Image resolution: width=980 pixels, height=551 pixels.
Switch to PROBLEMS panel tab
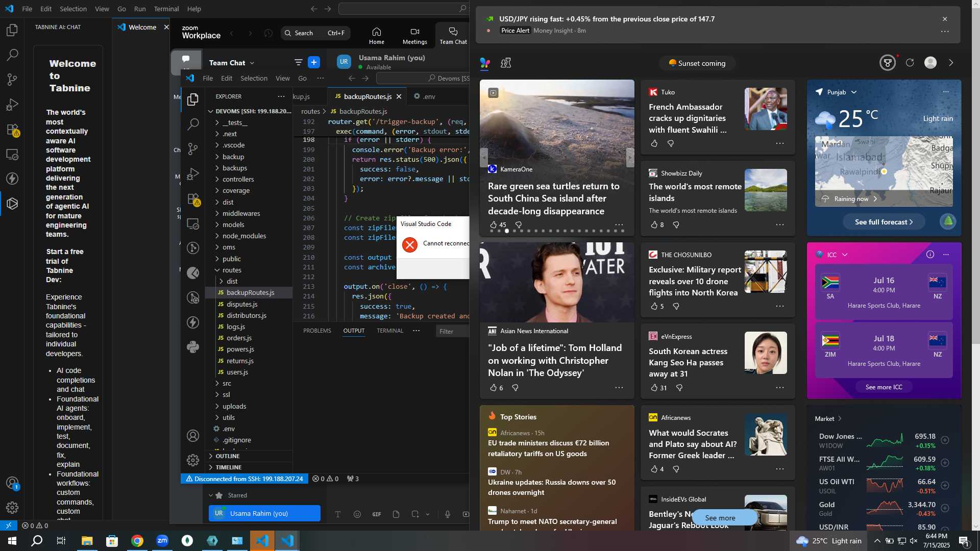pyautogui.click(x=317, y=331)
